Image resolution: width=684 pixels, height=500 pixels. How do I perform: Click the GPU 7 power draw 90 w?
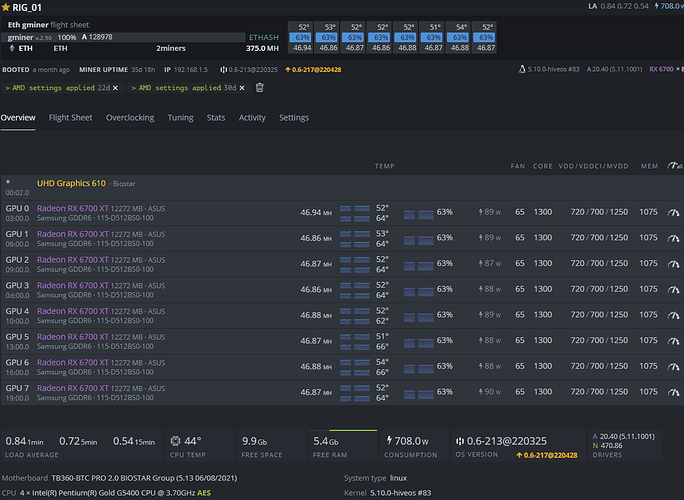click(489, 392)
